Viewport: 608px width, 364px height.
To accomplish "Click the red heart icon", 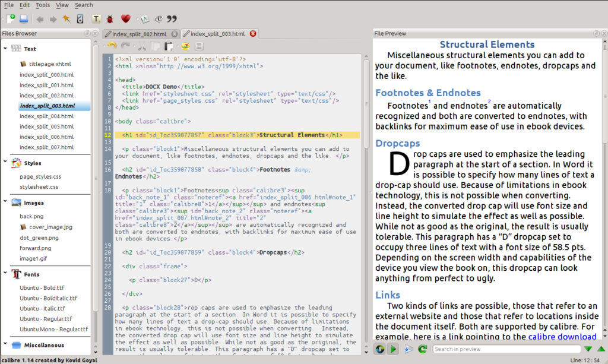I will tap(125, 19).
